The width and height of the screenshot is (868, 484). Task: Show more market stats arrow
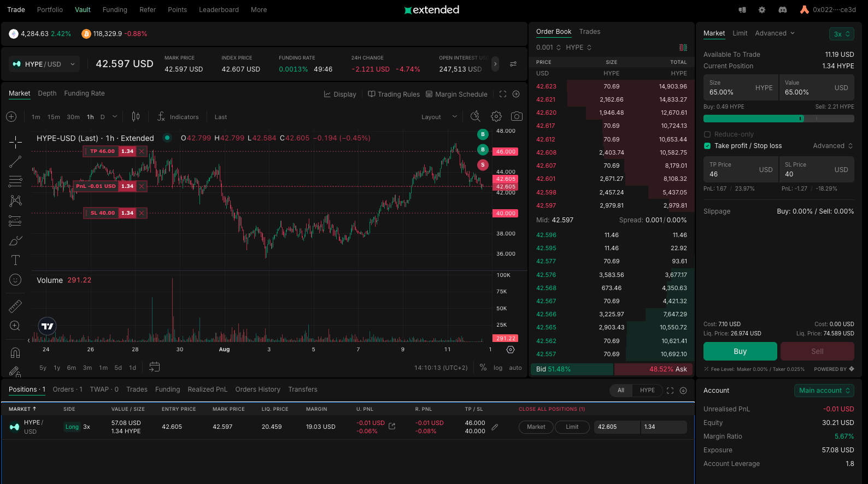[x=495, y=64]
